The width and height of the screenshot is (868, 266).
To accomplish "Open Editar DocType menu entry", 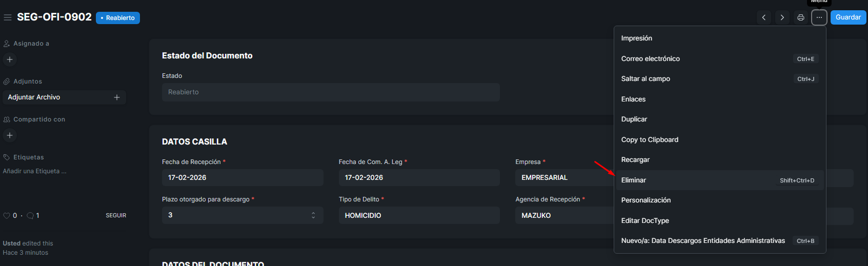I will [645, 221].
